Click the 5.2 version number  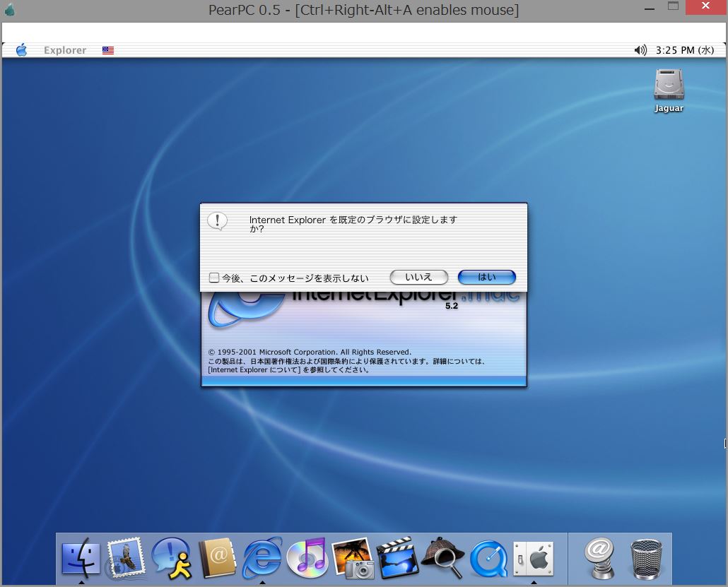452,306
